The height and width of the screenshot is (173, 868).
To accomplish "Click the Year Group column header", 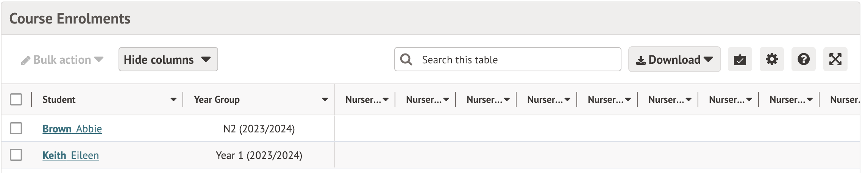I will click(x=217, y=100).
